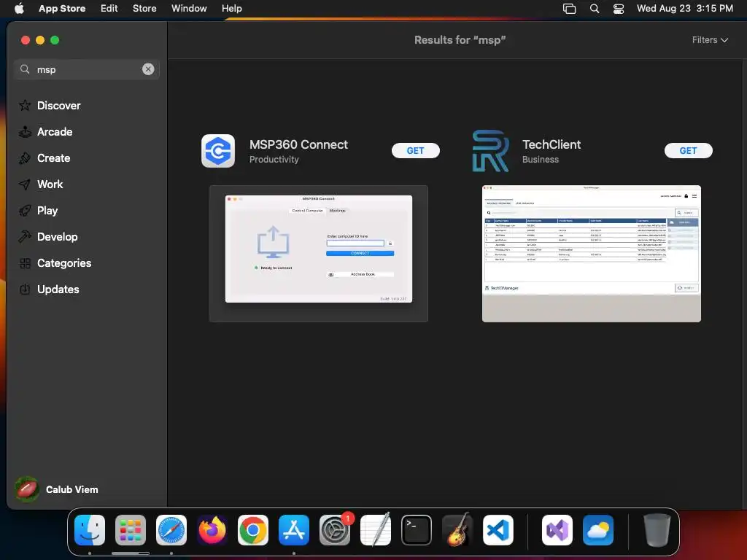Open Finder from the Dock
This screenshot has width=747, height=560.
pos(90,530)
